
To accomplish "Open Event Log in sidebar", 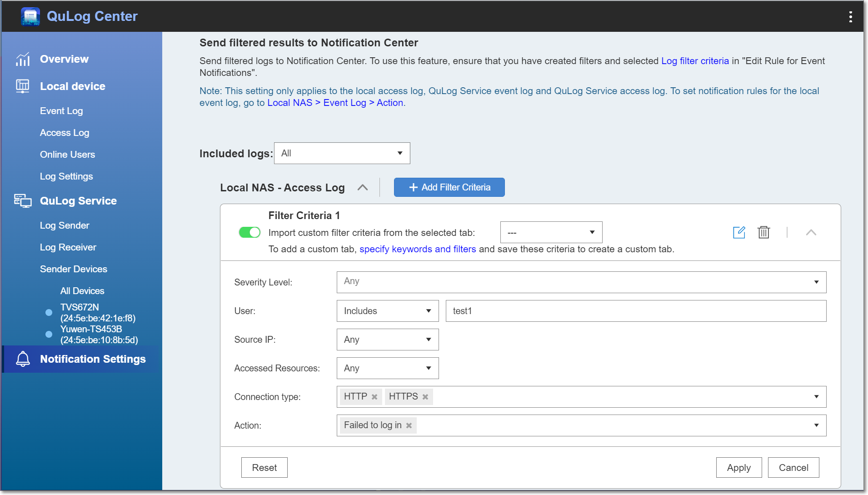I will click(61, 111).
